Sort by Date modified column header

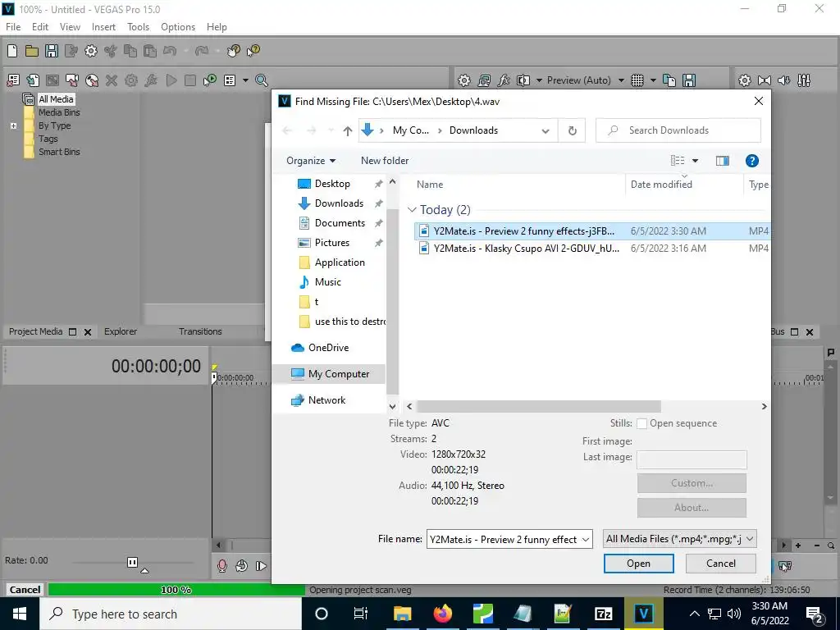pyautogui.click(x=684, y=185)
